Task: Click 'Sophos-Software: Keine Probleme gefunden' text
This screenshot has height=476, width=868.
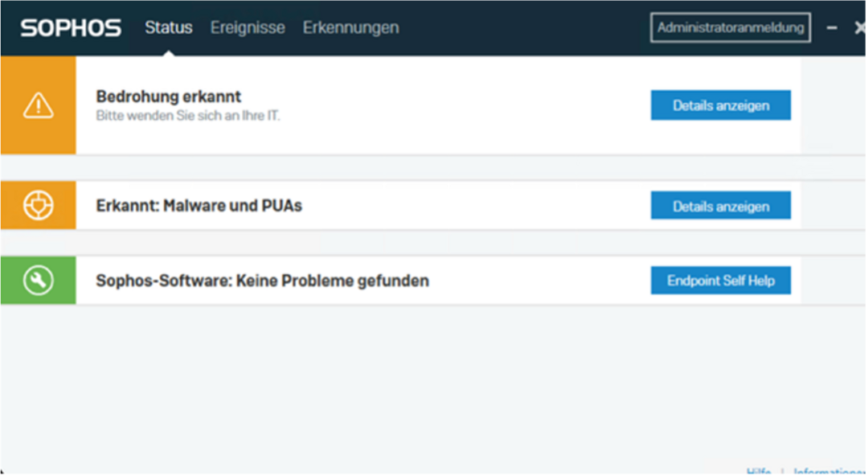Action: (x=262, y=281)
